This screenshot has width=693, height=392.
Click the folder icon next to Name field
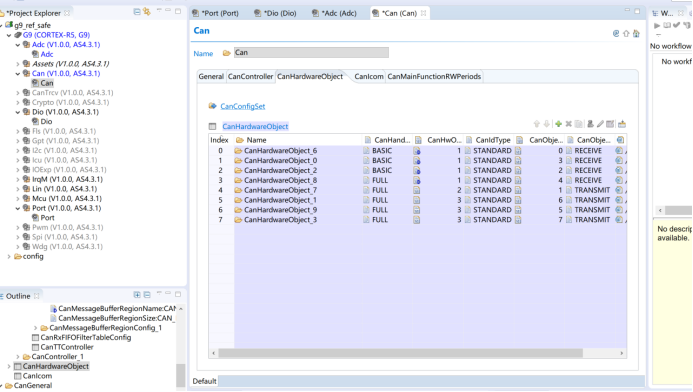227,53
